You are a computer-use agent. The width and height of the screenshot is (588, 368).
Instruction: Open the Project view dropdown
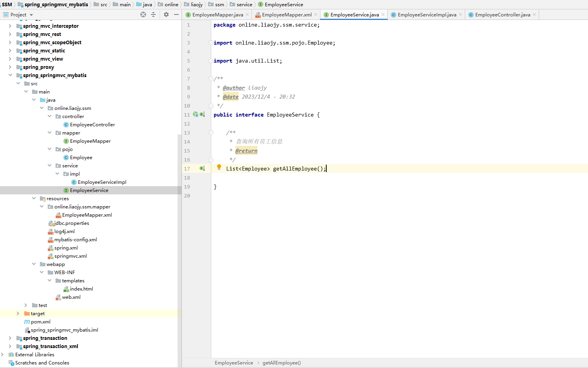[31, 15]
